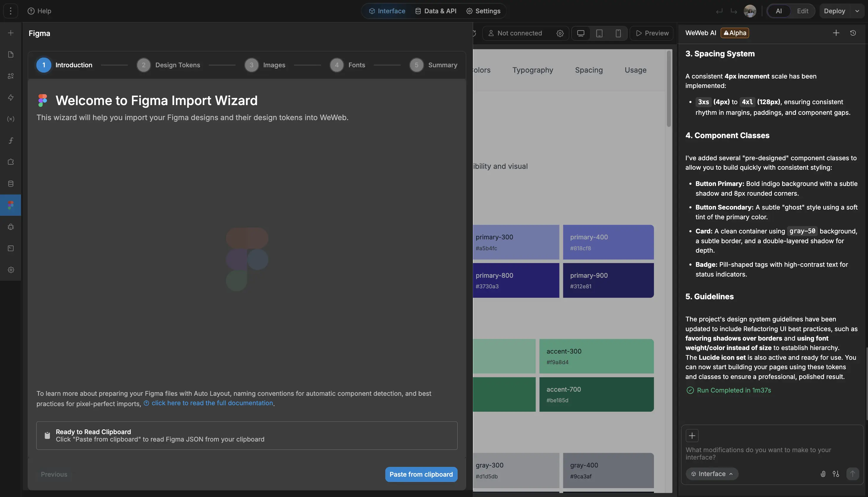Open the Debugger bug icon panel

tap(11, 227)
